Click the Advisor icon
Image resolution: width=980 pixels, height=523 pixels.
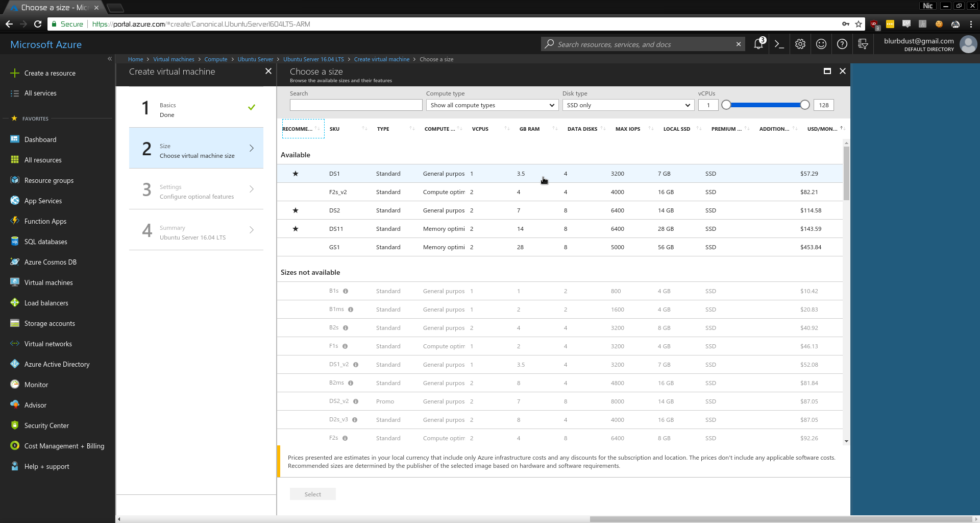(15, 405)
